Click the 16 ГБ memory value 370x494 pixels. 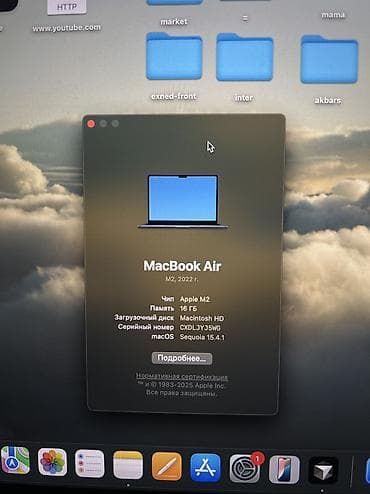(188, 308)
